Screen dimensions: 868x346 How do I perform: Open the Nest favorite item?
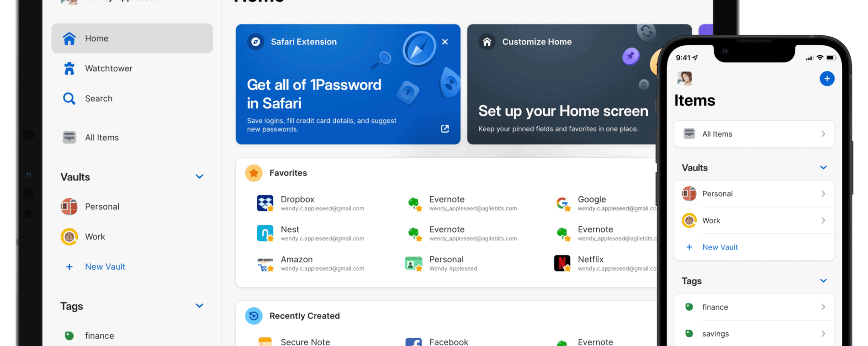pos(311,234)
